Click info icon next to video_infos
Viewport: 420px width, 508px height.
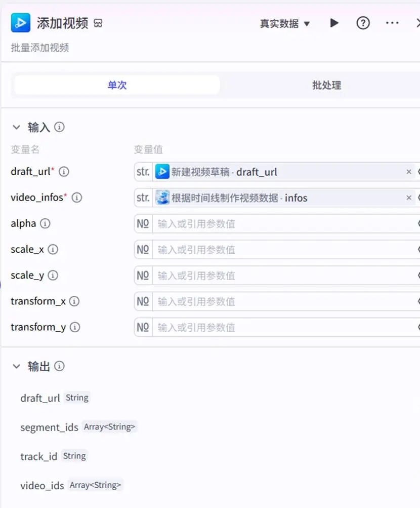(x=77, y=198)
